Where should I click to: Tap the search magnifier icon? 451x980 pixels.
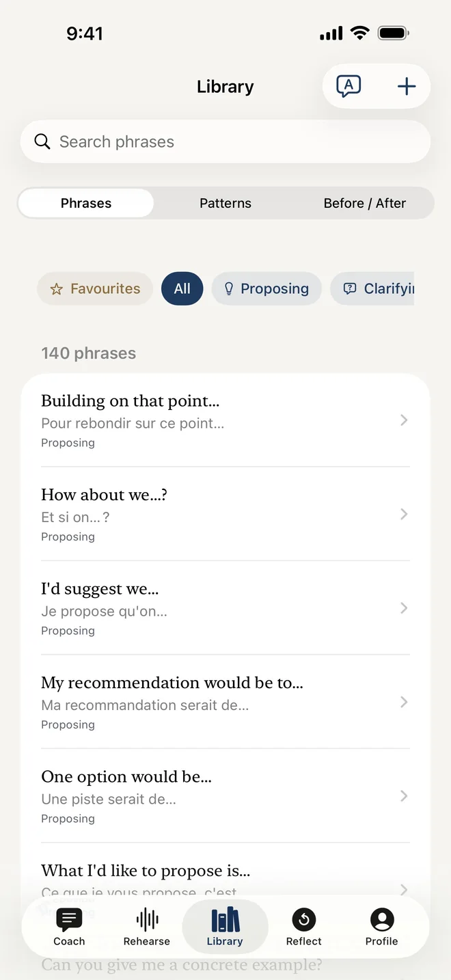click(42, 141)
